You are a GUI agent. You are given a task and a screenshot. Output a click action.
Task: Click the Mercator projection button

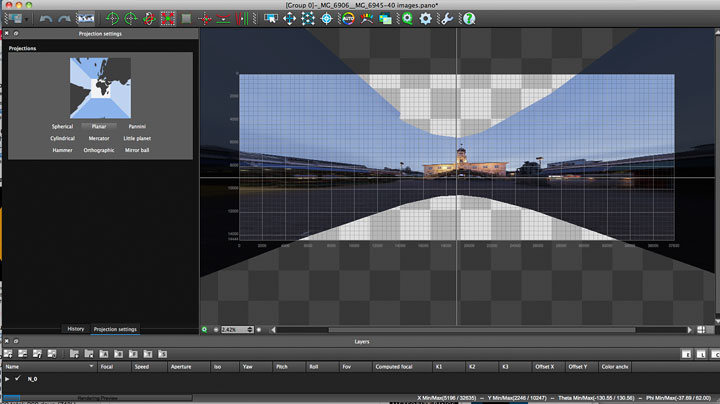pos(99,138)
